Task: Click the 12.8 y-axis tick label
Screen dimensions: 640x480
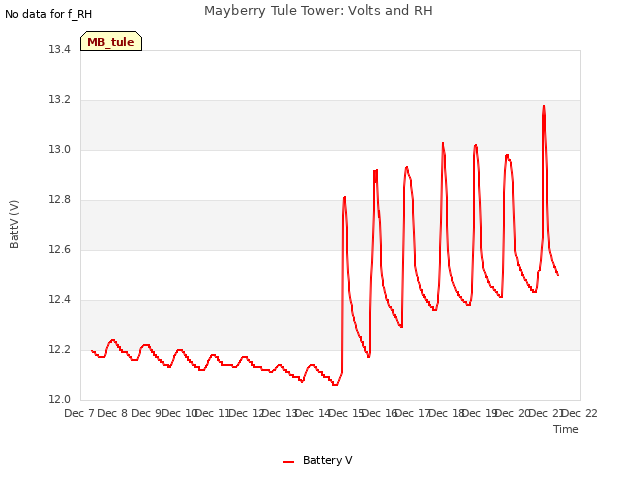Action: click(x=60, y=200)
